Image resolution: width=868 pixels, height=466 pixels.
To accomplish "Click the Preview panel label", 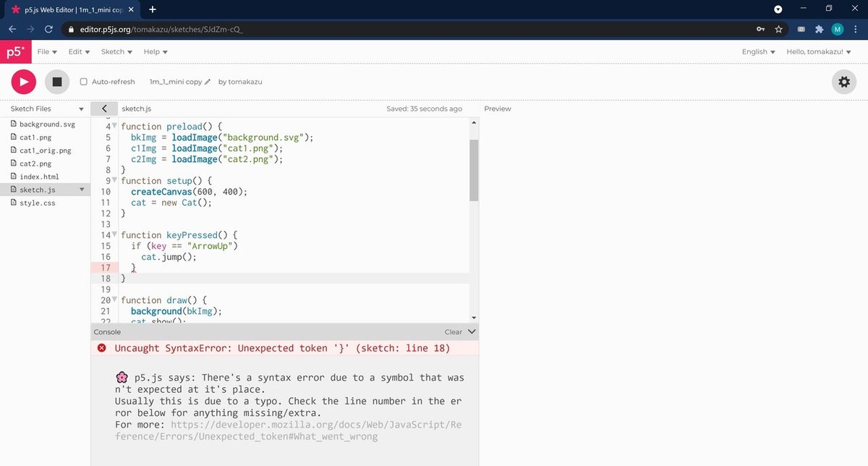I will [498, 109].
